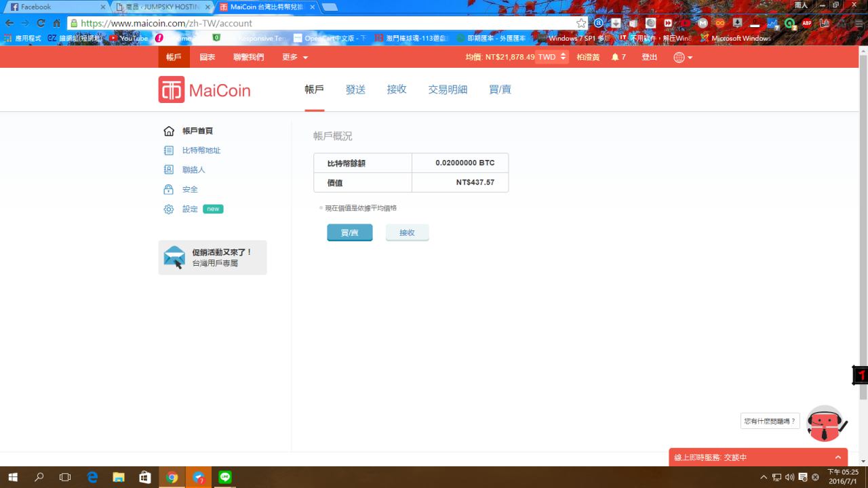868x488 pixels.
Task: Select 圖表 in the top menu
Action: pos(208,58)
